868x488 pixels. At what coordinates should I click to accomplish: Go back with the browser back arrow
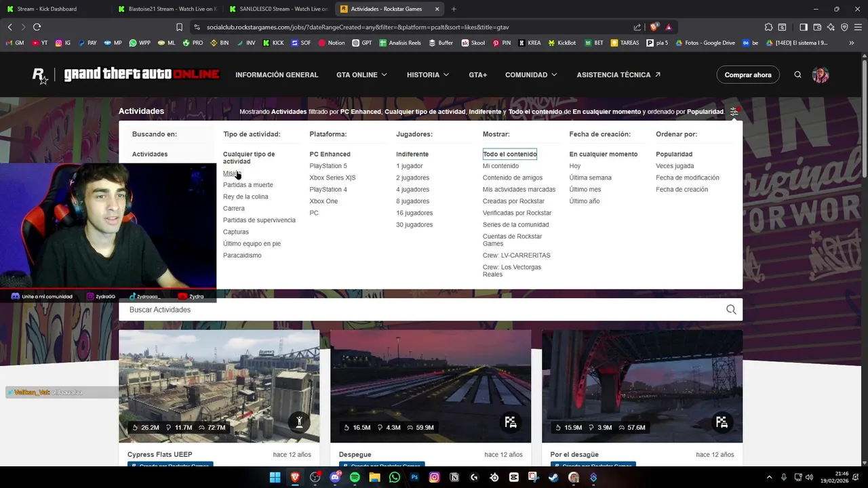[9, 27]
